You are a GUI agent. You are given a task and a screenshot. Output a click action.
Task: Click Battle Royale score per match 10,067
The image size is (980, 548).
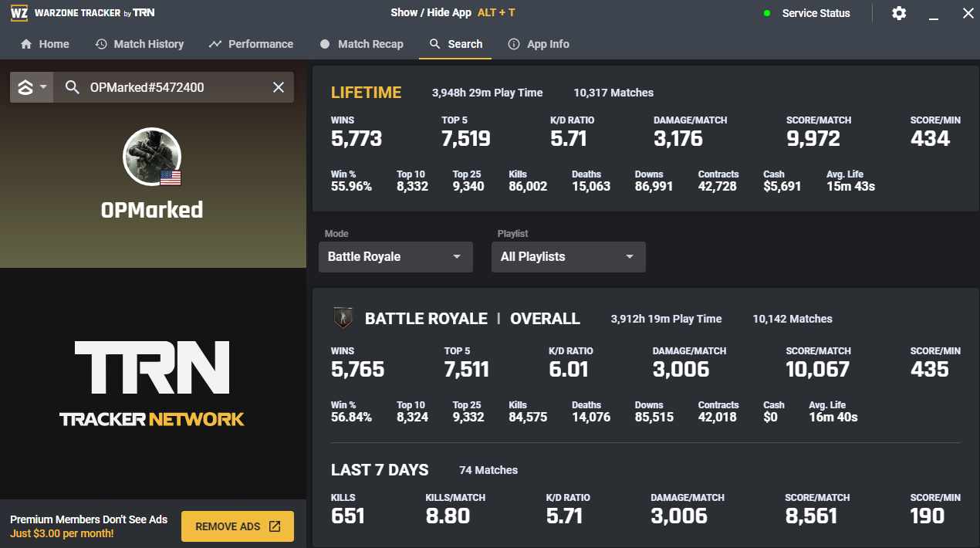pyautogui.click(x=818, y=370)
